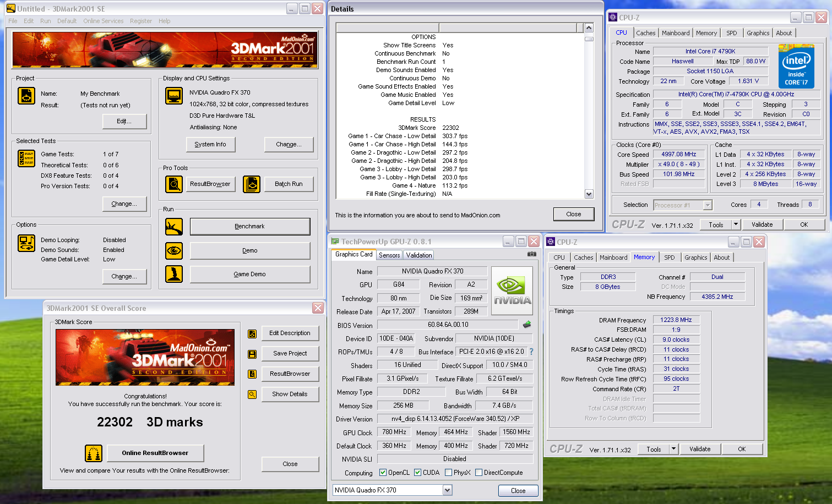832x504 pixels.
Task: Click the Game Demo button
Action: click(250, 274)
